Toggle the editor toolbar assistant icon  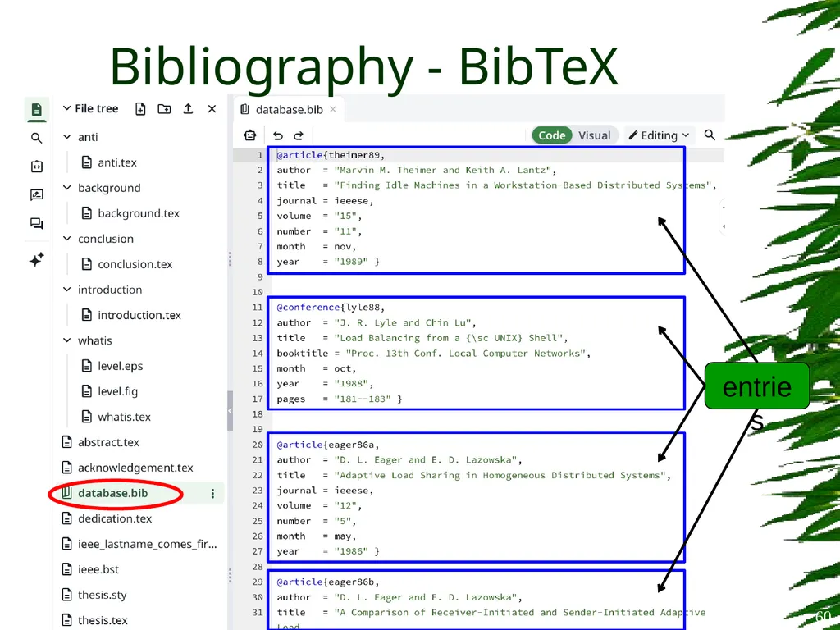coord(250,135)
